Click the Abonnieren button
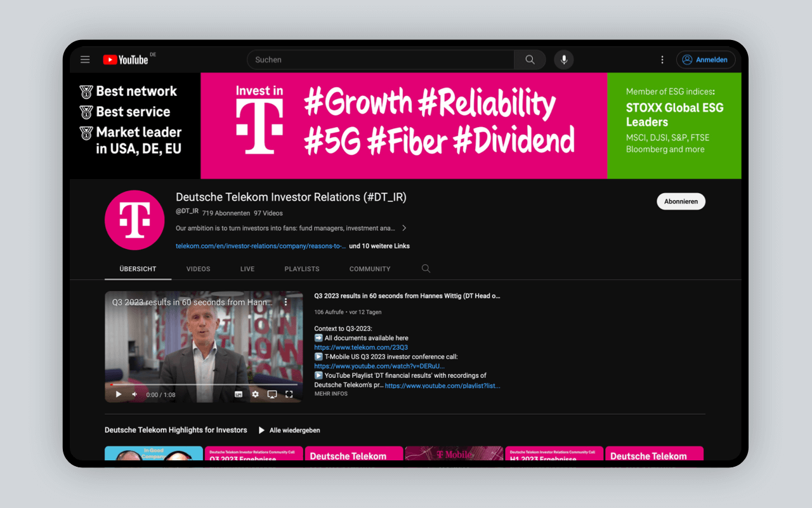This screenshot has height=508, width=812. [x=681, y=201]
